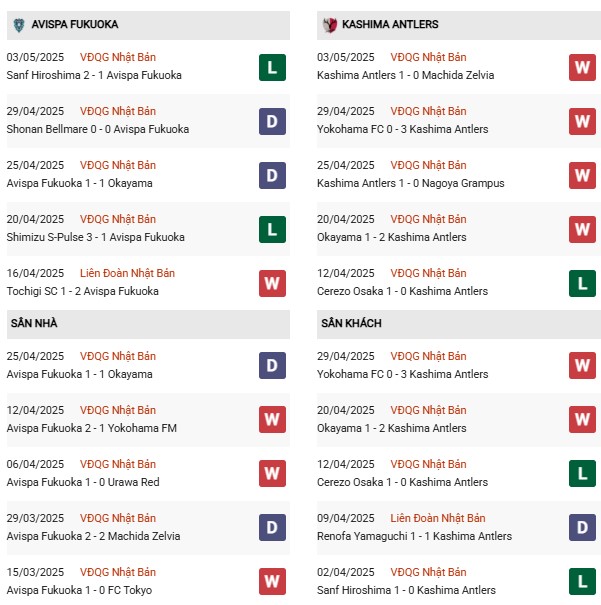The image size is (601, 605).
Task: Open the Liên Đoàn Nhật Bản link dated 09/04/2025
Action: pyautogui.click(x=438, y=518)
